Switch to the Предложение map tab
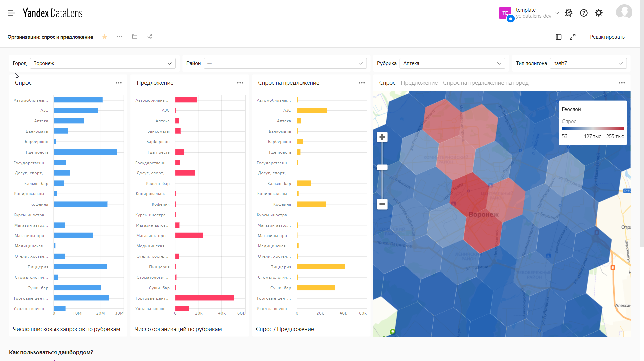Viewport: 644px width, 361px height. pos(419,83)
